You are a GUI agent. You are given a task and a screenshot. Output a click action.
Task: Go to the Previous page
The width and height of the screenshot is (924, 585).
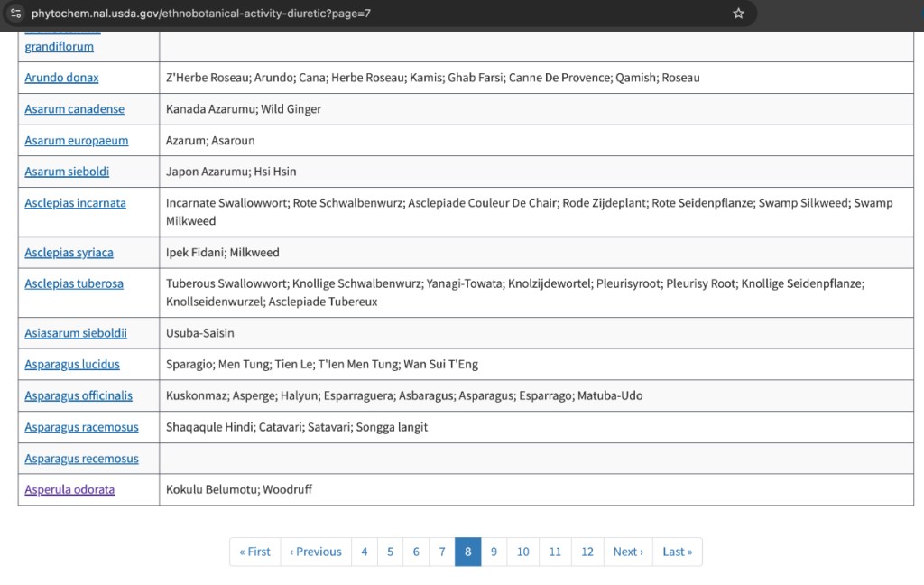[316, 552]
